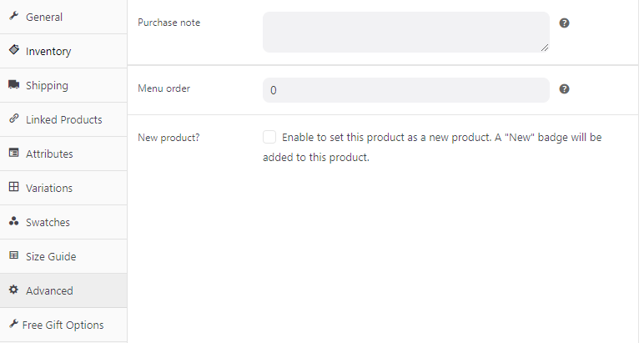This screenshot has height=343, width=644.
Task: Click the Free Gift Options wrench icon
Action: [x=13, y=324]
